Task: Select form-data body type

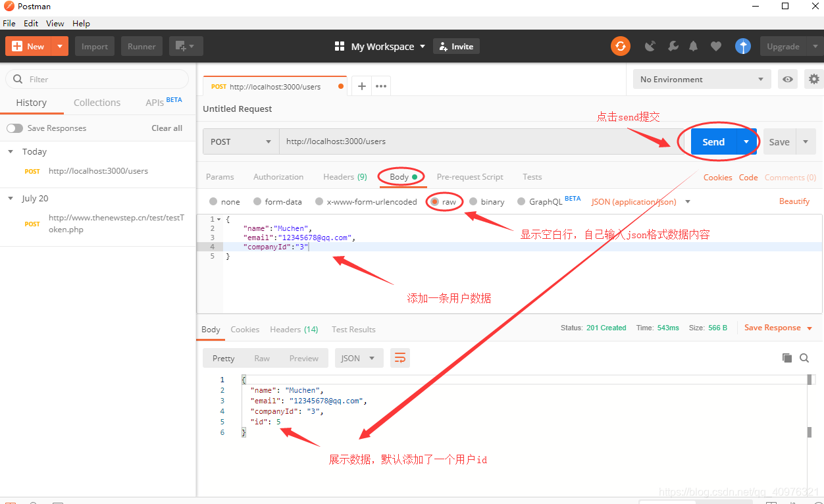Action: tap(257, 202)
